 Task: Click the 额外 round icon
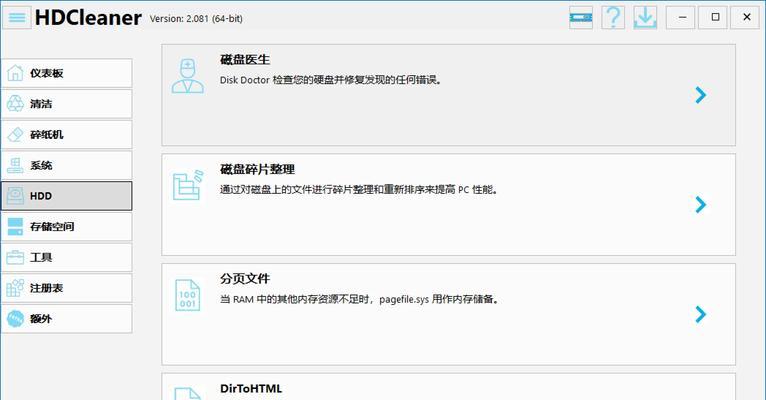pyautogui.click(x=15, y=319)
